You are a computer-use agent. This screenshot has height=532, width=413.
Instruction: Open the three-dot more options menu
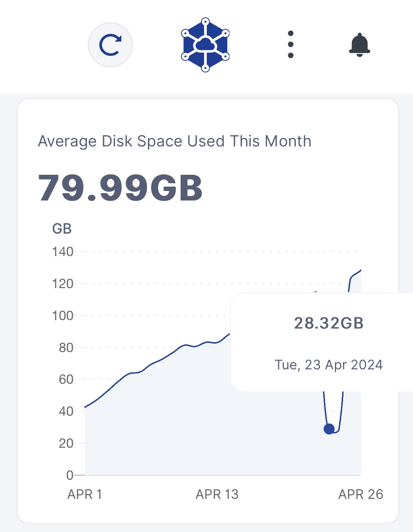click(x=291, y=45)
